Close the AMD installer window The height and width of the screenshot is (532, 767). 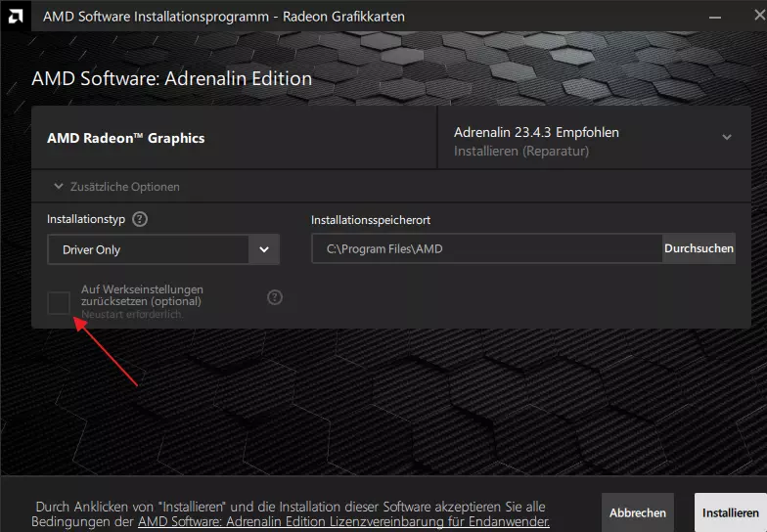[x=759, y=16]
